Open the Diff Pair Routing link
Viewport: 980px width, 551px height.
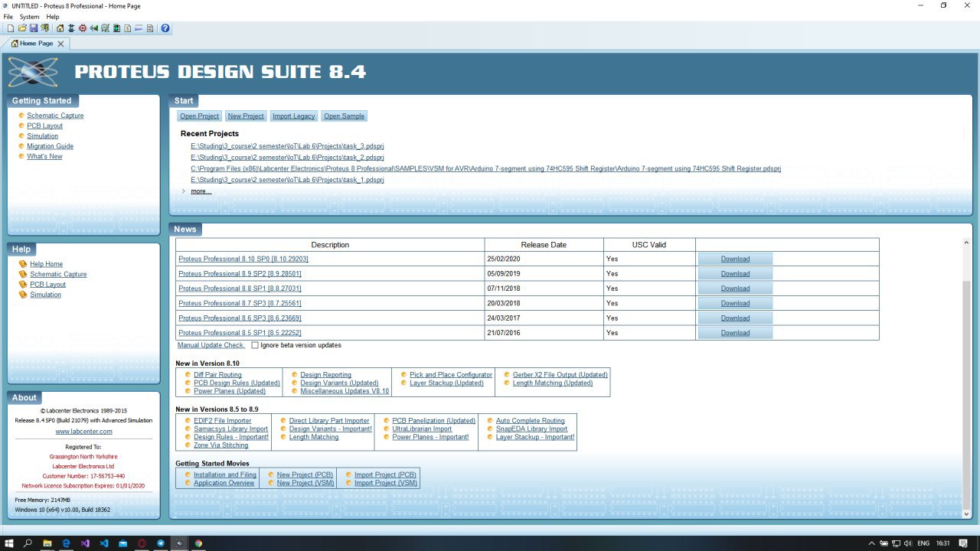(x=217, y=375)
